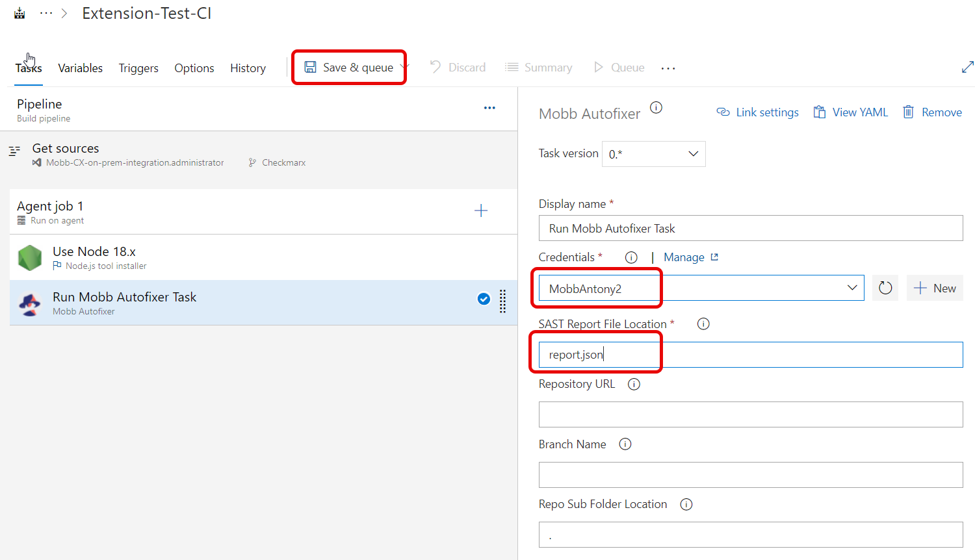This screenshot has width=975, height=560.
Task: Click the Repository URL input field
Action: pyautogui.click(x=750, y=414)
